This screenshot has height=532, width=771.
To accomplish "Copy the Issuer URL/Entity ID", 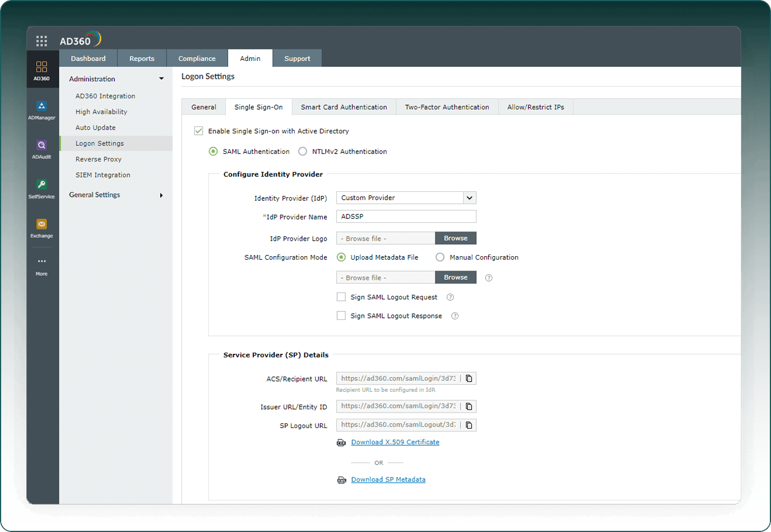I will click(469, 407).
